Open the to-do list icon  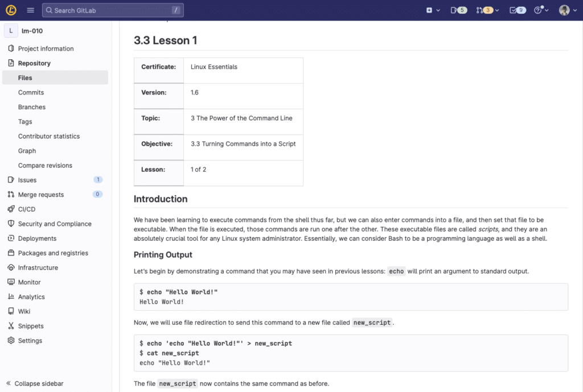[517, 10]
